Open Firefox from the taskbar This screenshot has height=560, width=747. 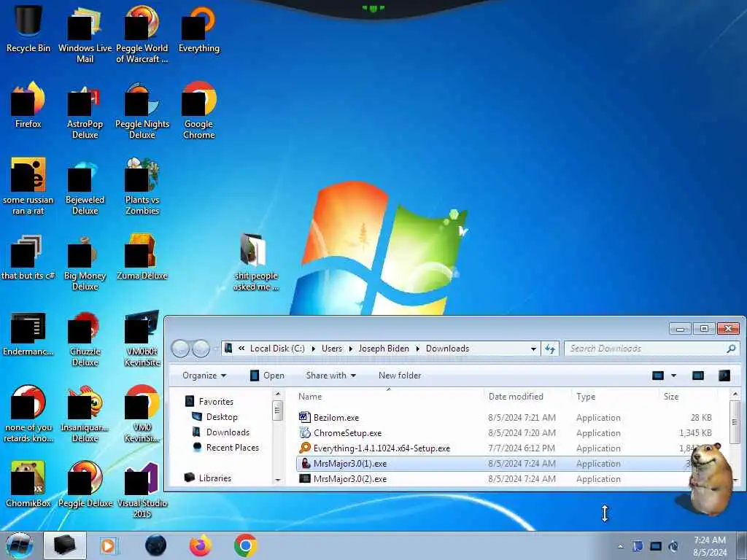pyautogui.click(x=201, y=545)
